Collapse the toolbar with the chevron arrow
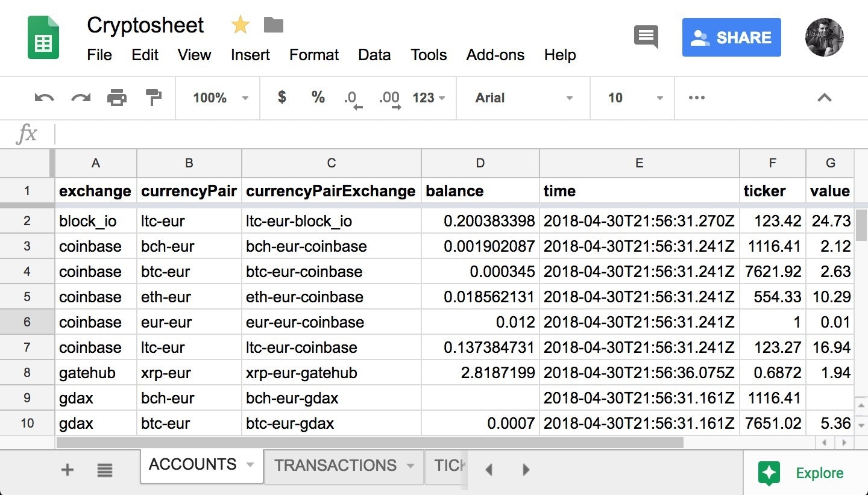This screenshot has height=495, width=868. tap(824, 98)
